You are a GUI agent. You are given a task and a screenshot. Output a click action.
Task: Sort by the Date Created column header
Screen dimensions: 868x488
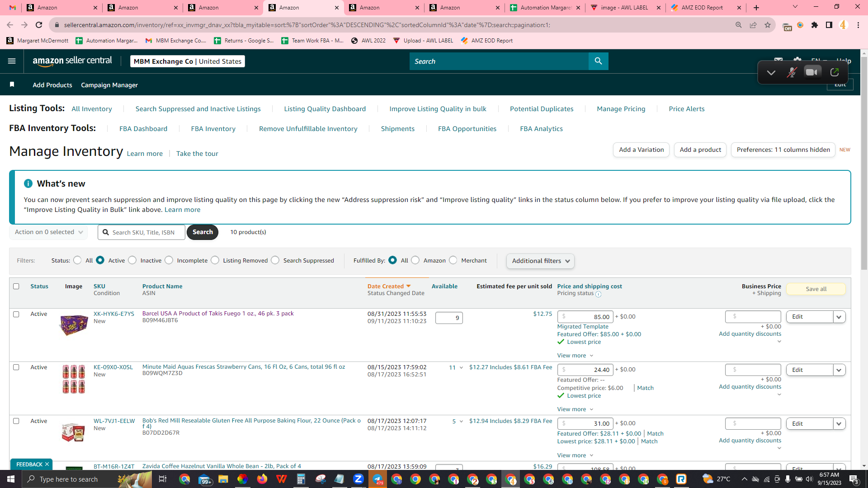[389, 286]
